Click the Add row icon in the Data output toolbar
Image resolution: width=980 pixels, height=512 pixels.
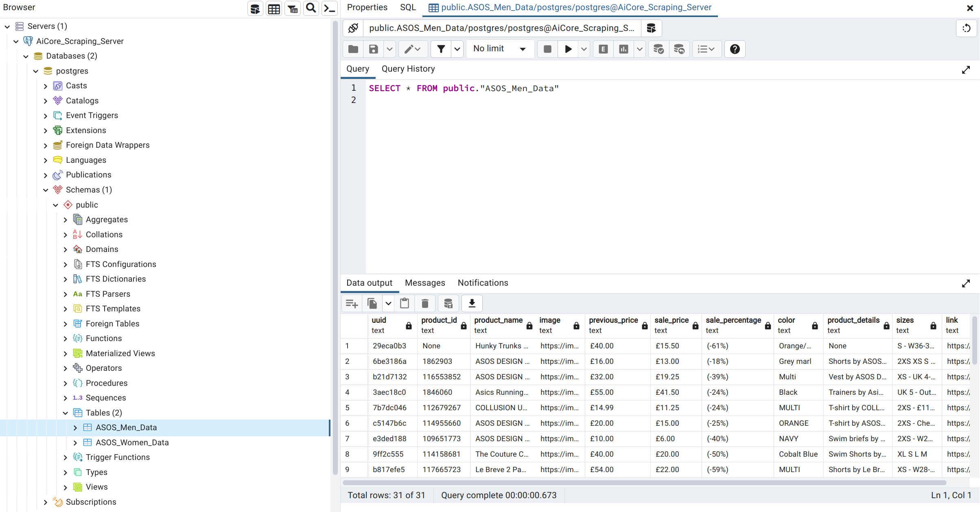(x=352, y=304)
